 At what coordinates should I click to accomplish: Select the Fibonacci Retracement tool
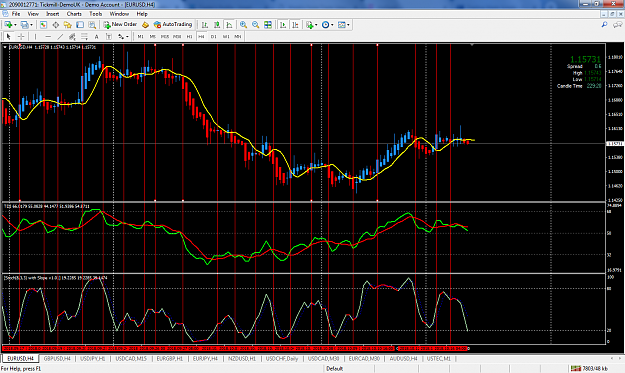pyautogui.click(x=85, y=36)
